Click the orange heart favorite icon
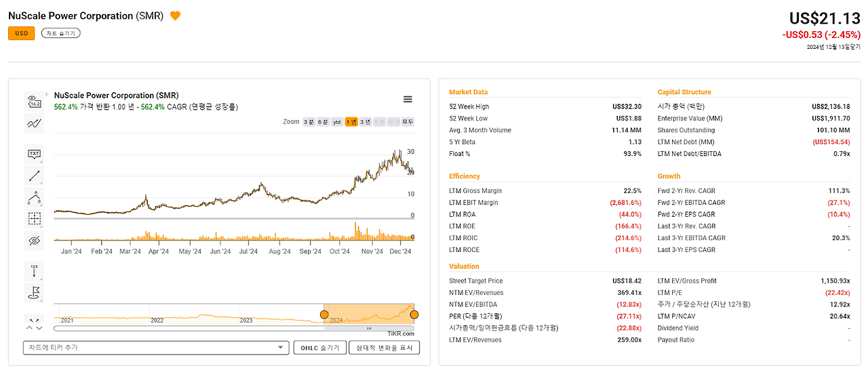 tap(175, 16)
